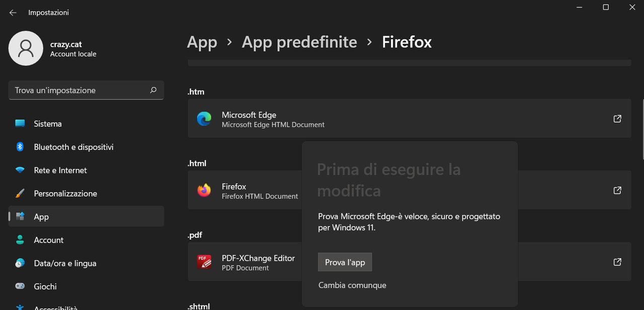Viewport: 644px width, 310px height.
Task: Click the search magnifier icon
Action: (x=153, y=90)
